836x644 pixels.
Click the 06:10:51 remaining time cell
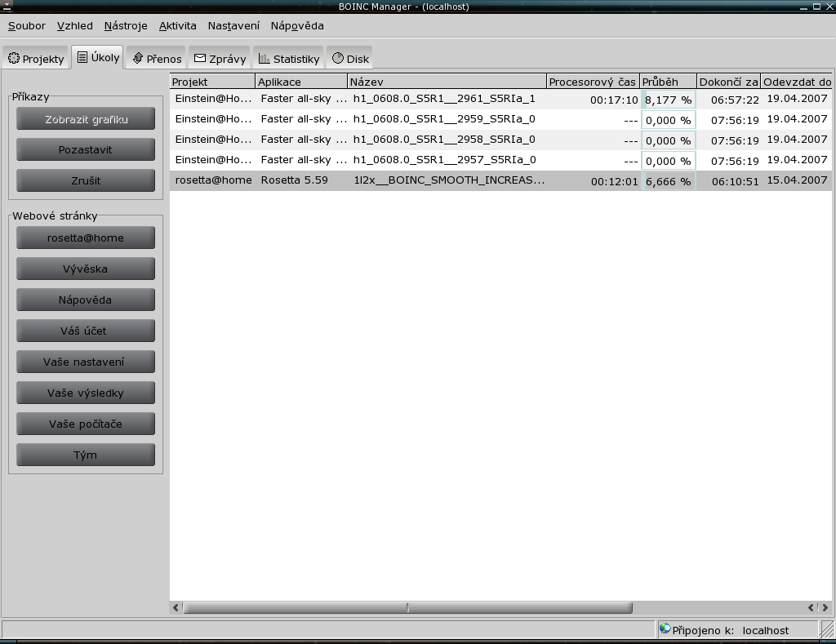735,181
